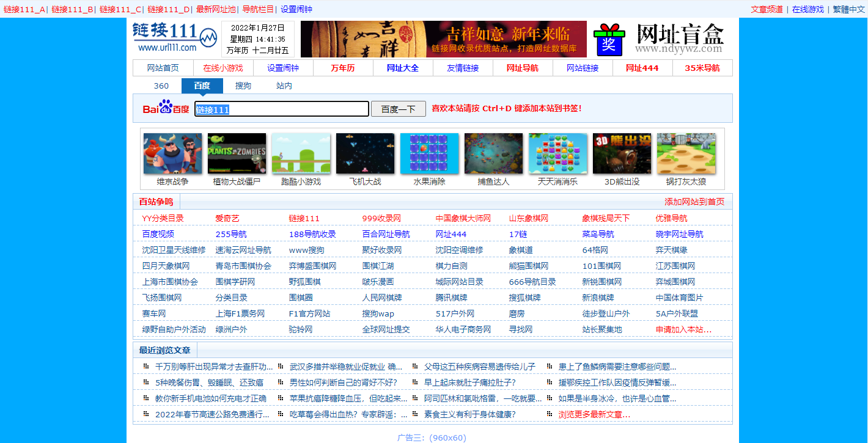This screenshot has height=443, width=868.
Task: Click 导航栏目 in top bar
Action: click(258, 9)
